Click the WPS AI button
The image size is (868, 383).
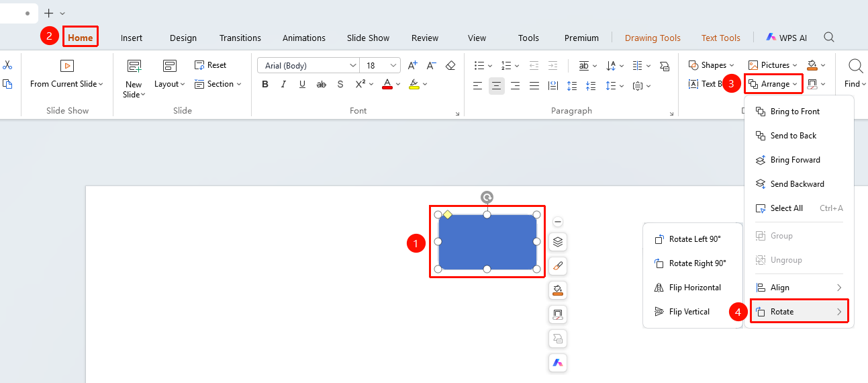click(786, 38)
